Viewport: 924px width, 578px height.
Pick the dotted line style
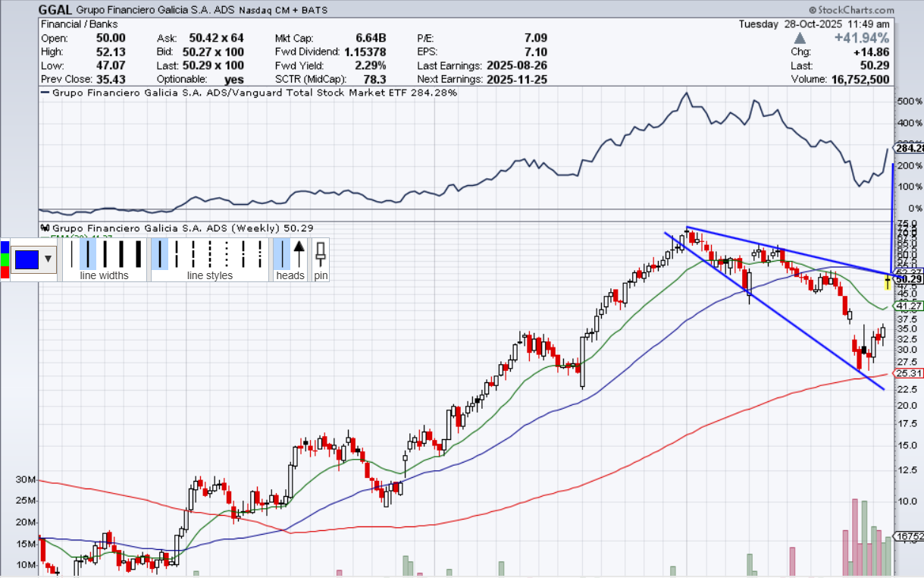pos(227,253)
